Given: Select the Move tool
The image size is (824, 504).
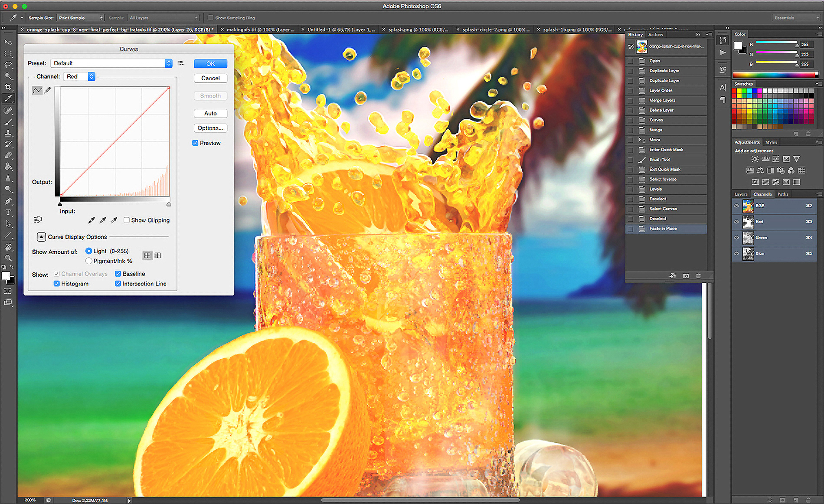Looking at the screenshot, I should [x=8, y=42].
